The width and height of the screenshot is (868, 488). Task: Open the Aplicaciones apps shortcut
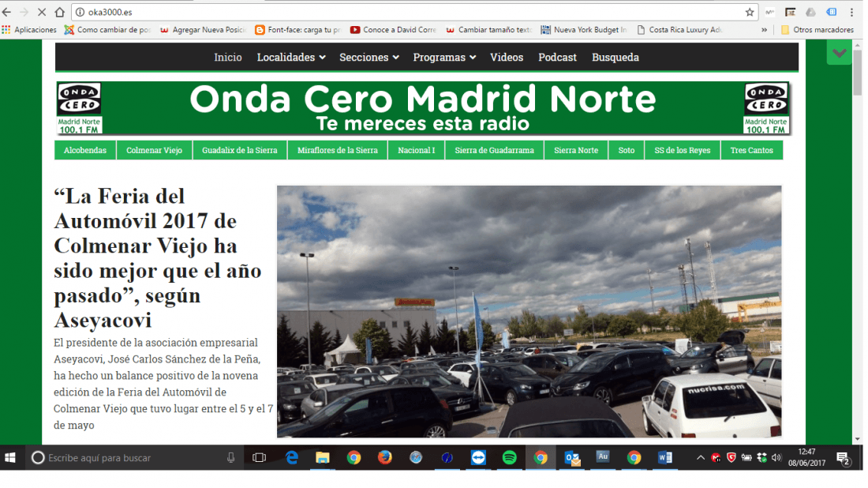[29, 30]
